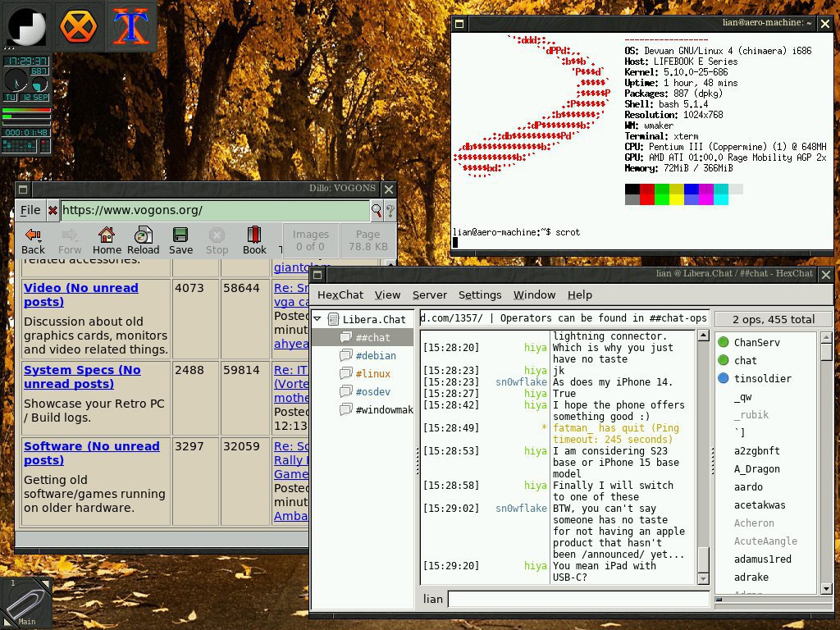Screen dimensions: 840x630
Task: Click the green status dot beside ChanServ
Action: (724, 342)
